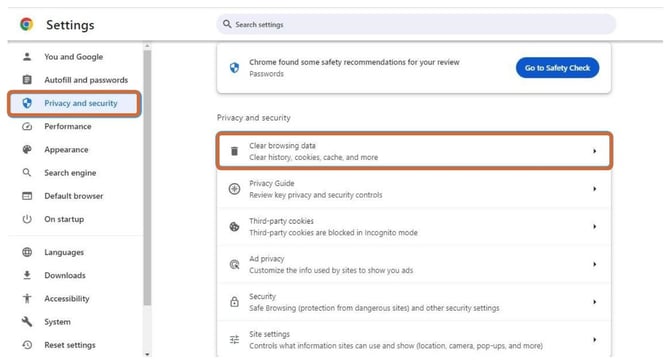670x362 pixels.
Task: Go to Autofill and passwords settings
Action: (86, 80)
